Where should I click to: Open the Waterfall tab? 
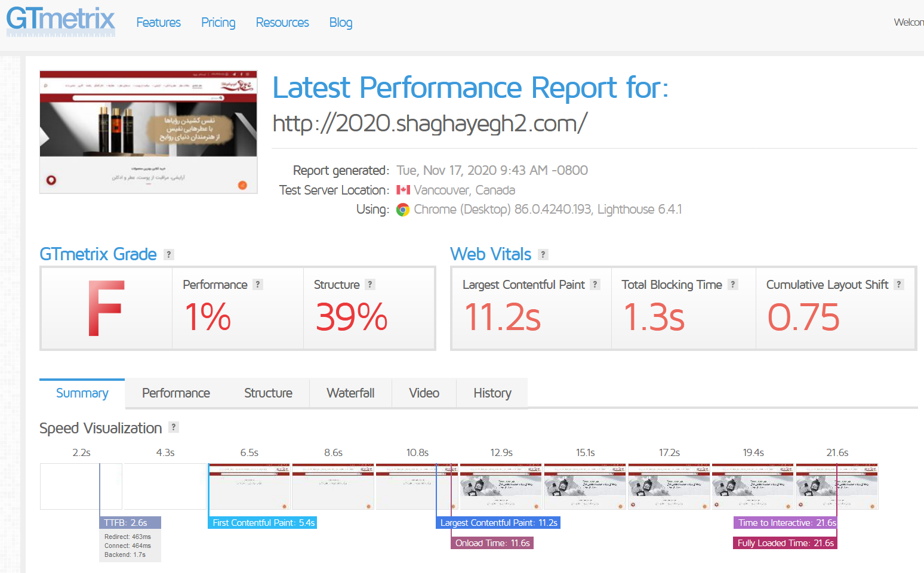point(350,393)
